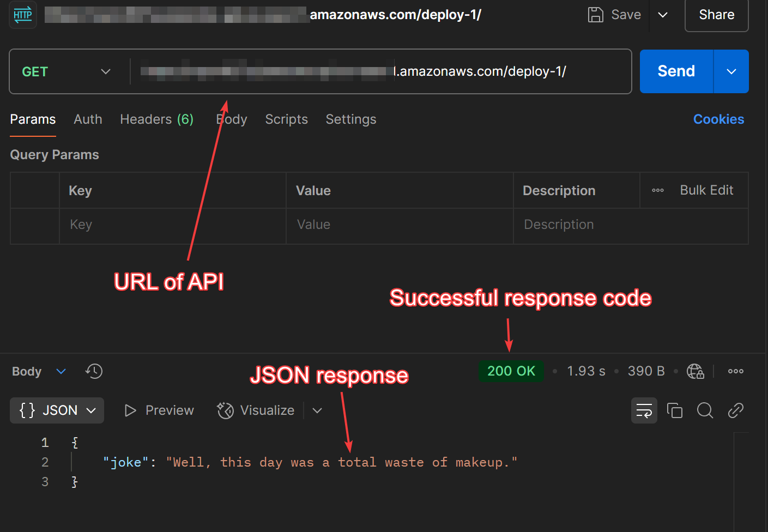Toggle word wrap in response viewer
Viewport: 768px width, 532px height.
pos(644,410)
